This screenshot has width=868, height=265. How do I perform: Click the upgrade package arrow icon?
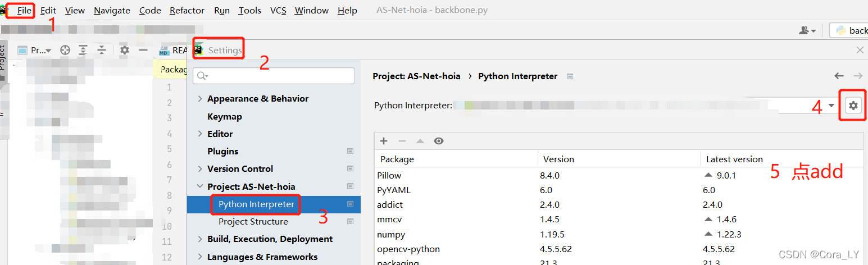pos(420,141)
